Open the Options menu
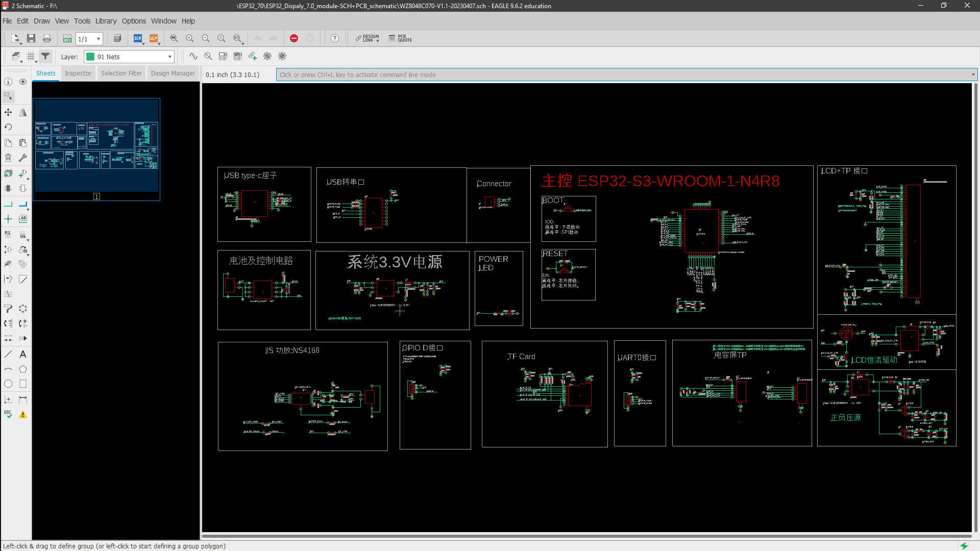 [134, 21]
